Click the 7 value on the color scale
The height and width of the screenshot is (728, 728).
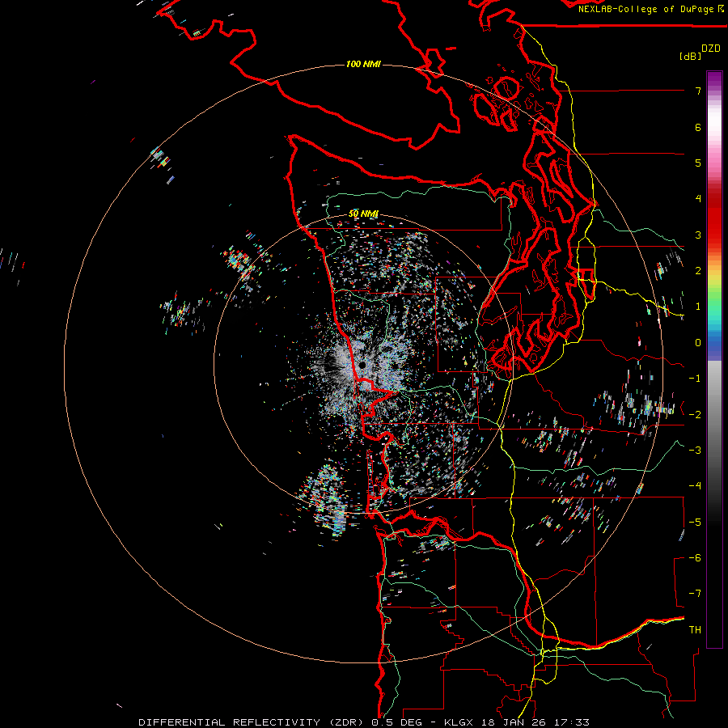pos(698,91)
